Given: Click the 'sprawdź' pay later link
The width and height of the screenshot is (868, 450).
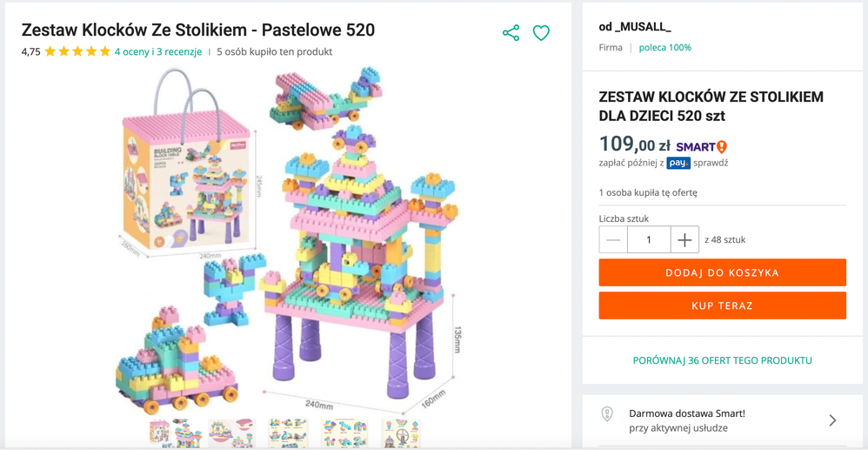Looking at the screenshot, I should point(711,163).
